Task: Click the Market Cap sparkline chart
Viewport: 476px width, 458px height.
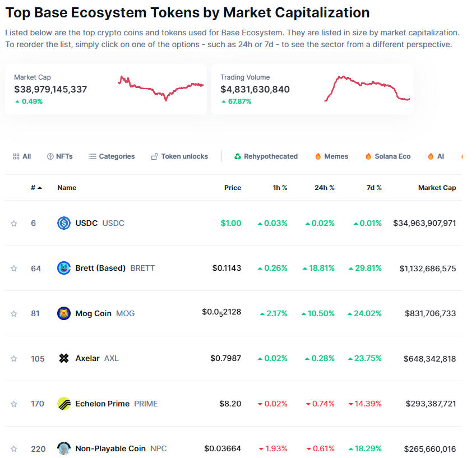Action: (161, 88)
